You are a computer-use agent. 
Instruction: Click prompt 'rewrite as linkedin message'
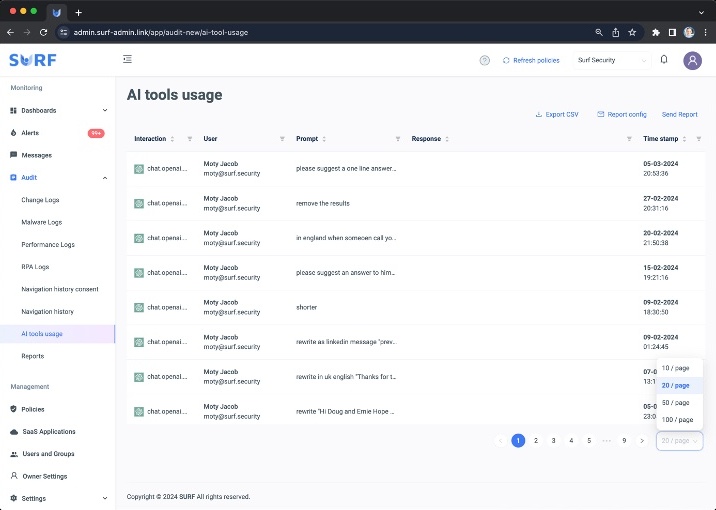click(x=346, y=342)
